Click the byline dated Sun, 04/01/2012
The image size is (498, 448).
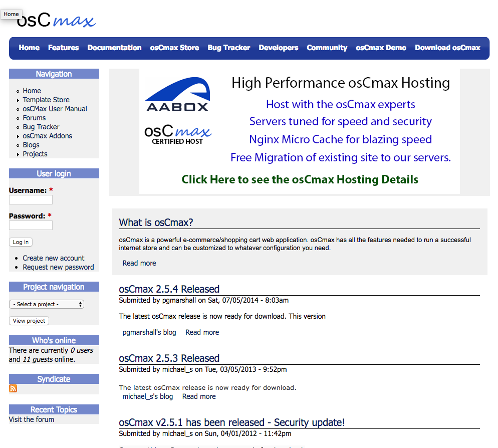205,433
